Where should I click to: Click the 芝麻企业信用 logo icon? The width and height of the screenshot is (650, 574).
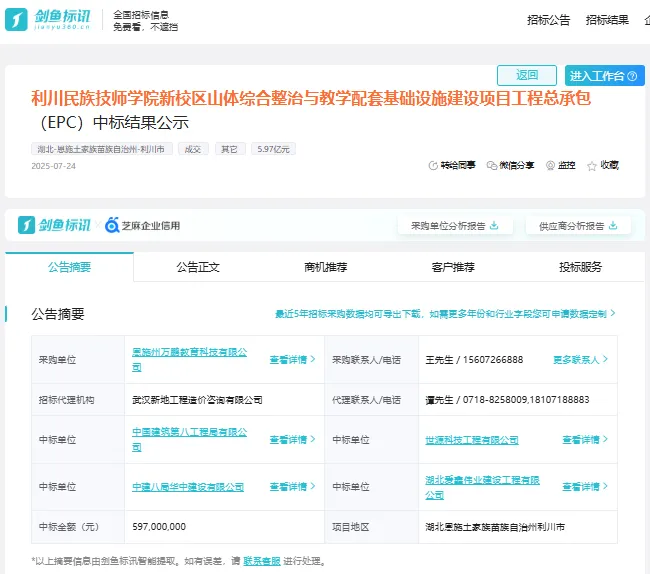tap(112, 225)
